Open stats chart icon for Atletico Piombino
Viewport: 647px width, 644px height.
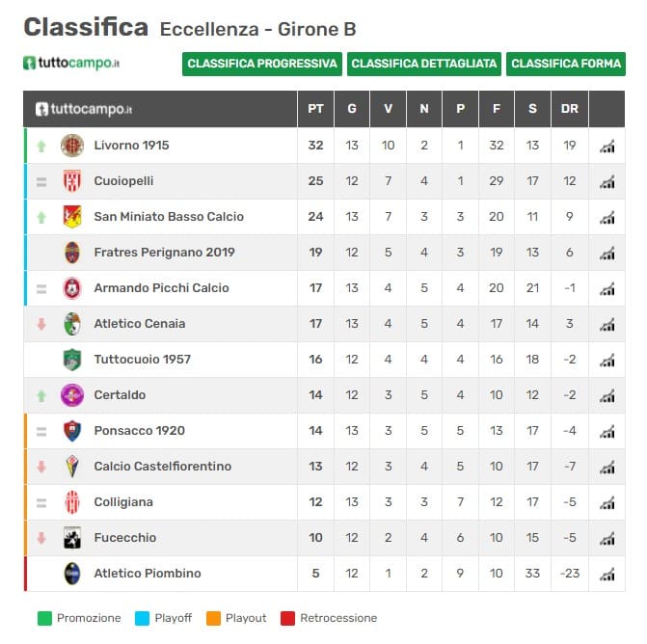[607, 575]
